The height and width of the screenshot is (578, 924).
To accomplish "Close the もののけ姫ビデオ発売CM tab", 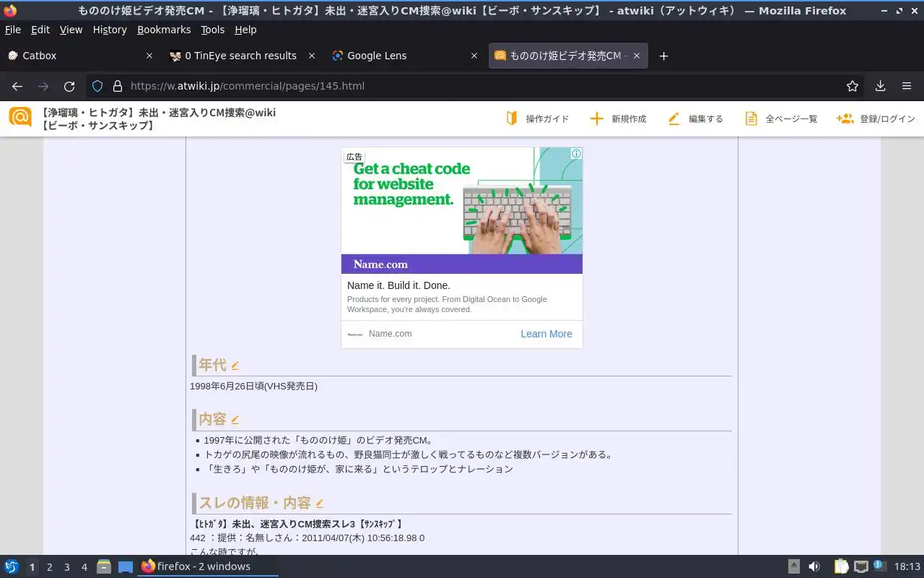I will tap(637, 56).
